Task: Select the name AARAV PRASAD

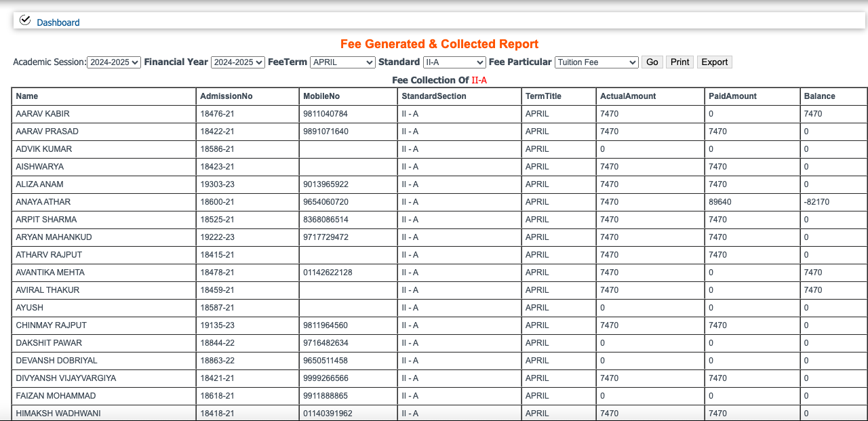Action: click(47, 132)
